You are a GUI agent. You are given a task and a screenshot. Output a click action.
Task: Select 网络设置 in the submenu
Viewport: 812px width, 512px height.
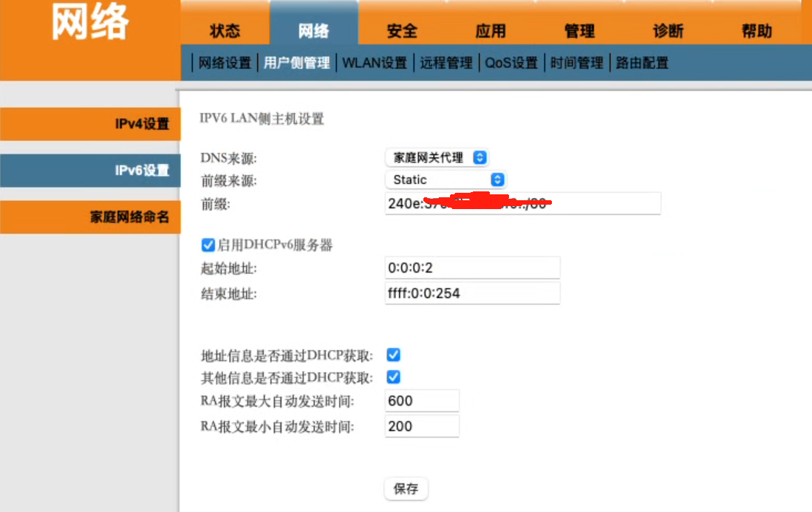click(225, 64)
